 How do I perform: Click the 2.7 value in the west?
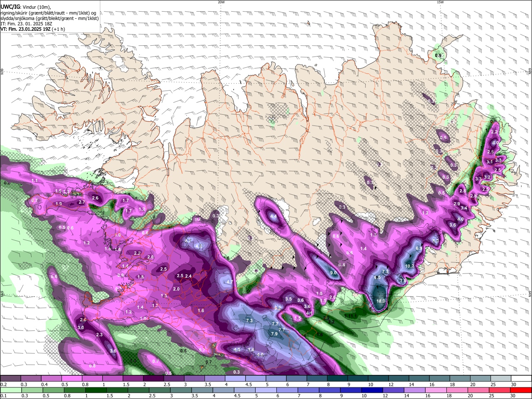click(82, 202)
